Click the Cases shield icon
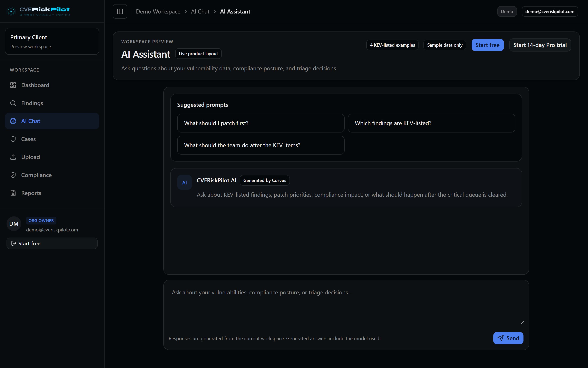This screenshot has height=368, width=588. click(13, 139)
